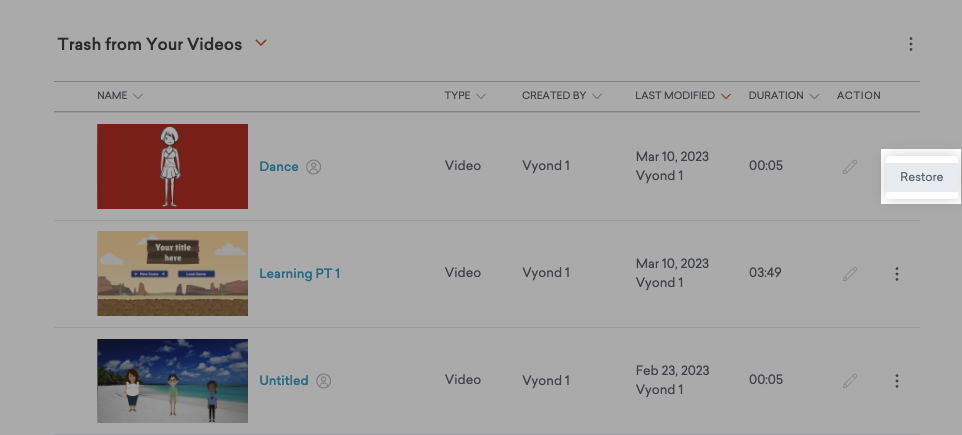Open the Learning PT 1 video link
This screenshot has height=435, width=962.
(299, 274)
